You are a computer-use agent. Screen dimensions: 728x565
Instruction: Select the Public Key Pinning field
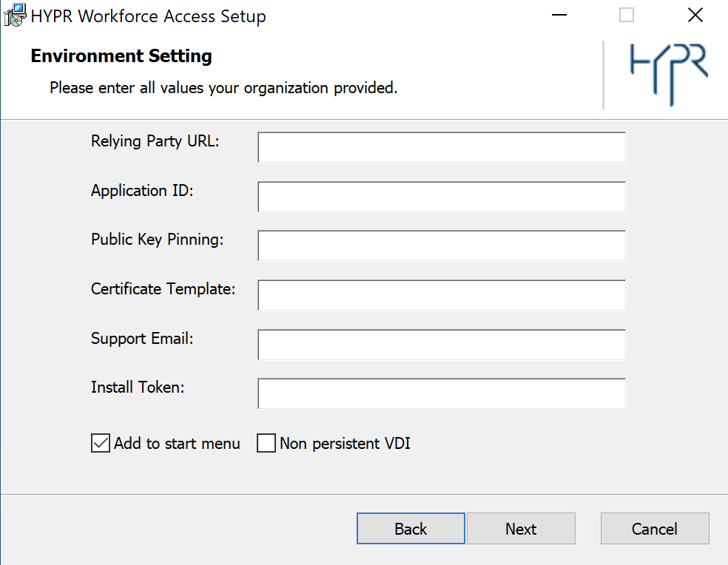click(x=442, y=246)
